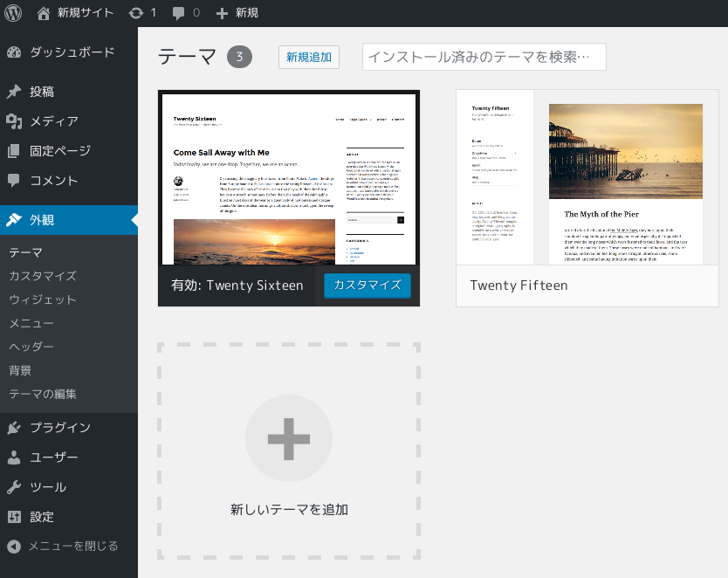Image resolution: width=728 pixels, height=578 pixels.
Task: Click the コメント speech bubble icon
Action: point(14,181)
